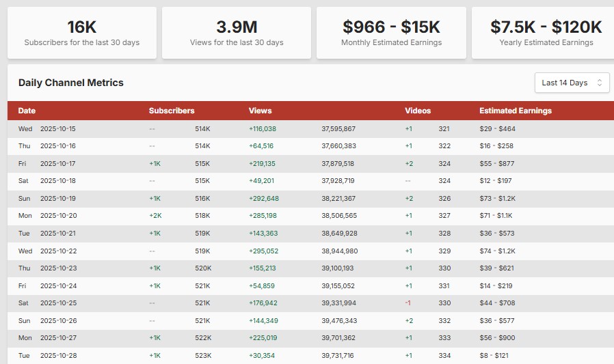Select the 3.9M views summary card
This screenshot has height=364, width=614.
[x=237, y=33]
